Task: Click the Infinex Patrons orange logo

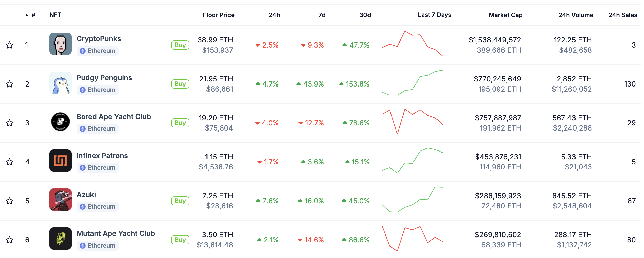Action: click(60, 161)
